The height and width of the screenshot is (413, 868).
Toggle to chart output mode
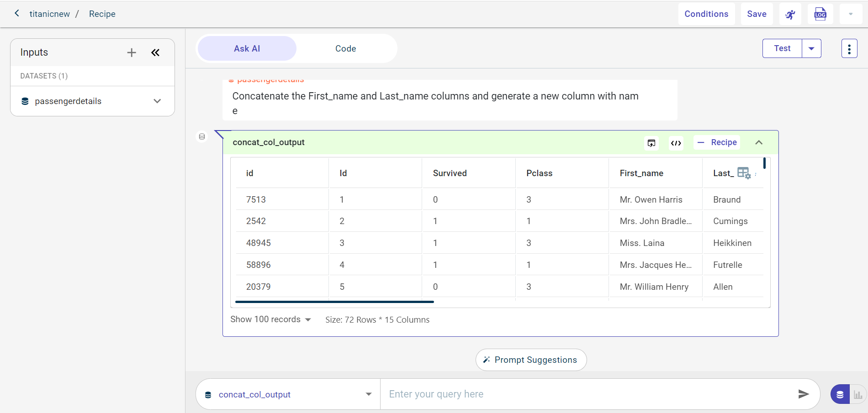[x=858, y=395]
